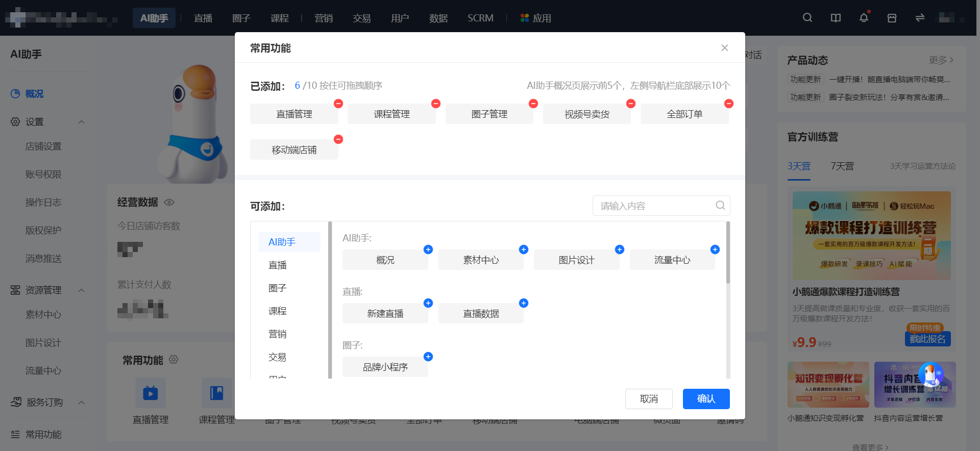Collapse the 服务订购 sidebar section
The image size is (980, 451).
coord(81,403)
